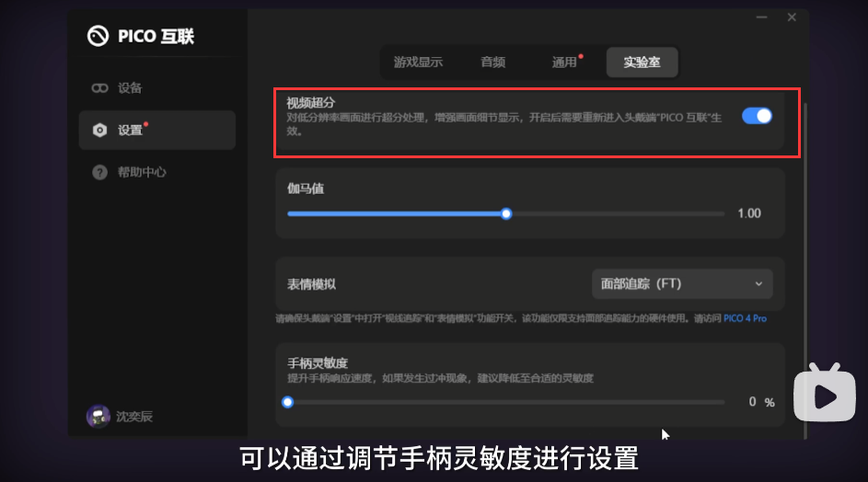Click the video play TV icon overlay
Viewport: 868px width, 482px height.
coord(824,393)
